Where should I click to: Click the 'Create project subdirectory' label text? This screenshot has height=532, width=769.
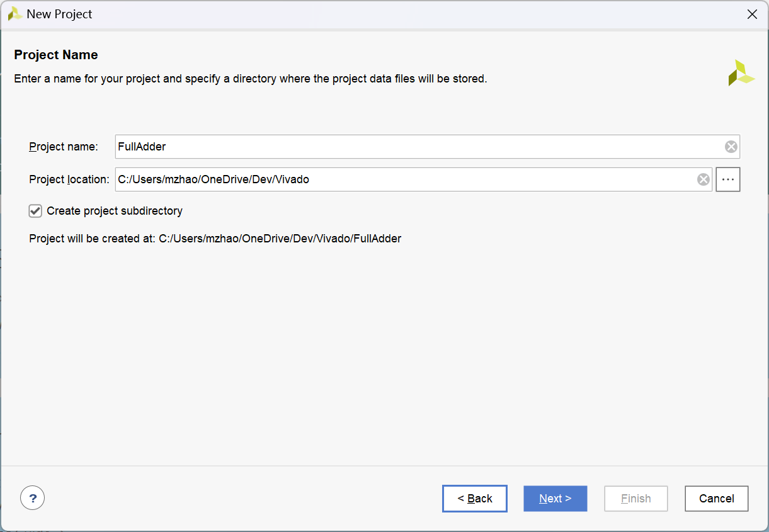tap(115, 211)
